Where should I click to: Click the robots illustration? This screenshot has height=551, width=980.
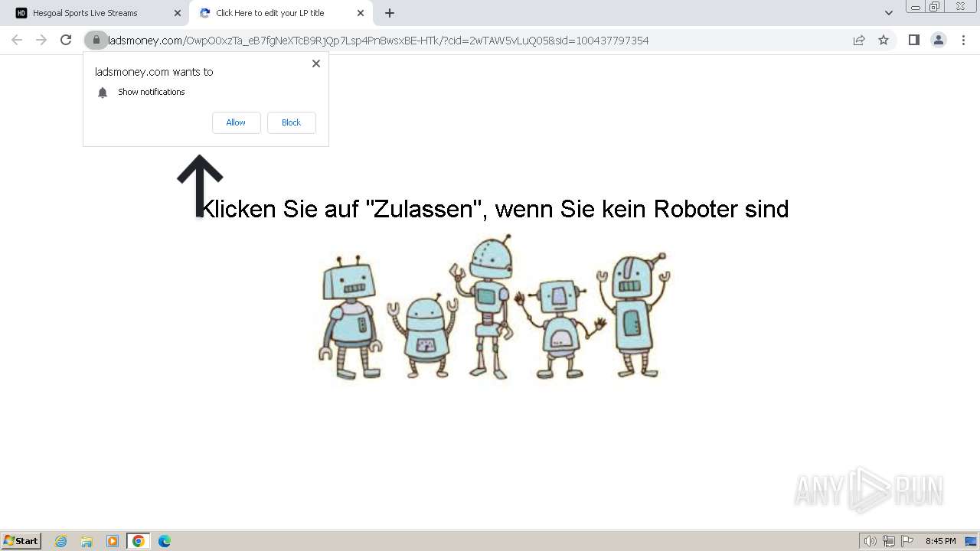tap(494, 308)
